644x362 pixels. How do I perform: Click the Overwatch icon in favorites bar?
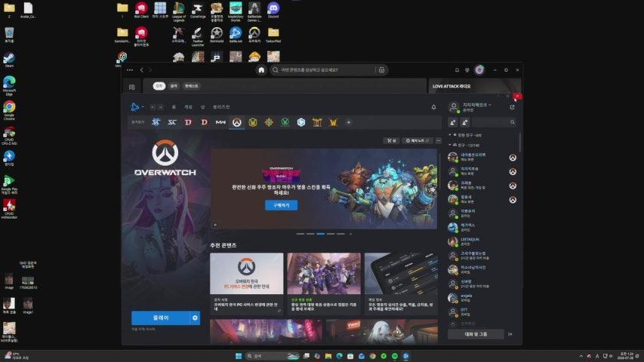click(236, 122)
